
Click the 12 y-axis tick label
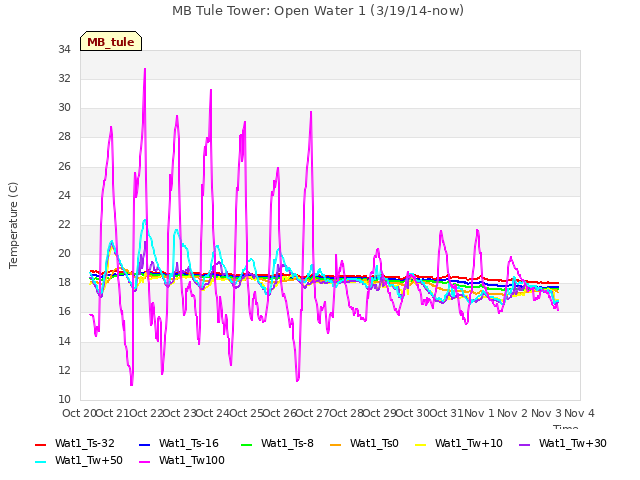64,371
